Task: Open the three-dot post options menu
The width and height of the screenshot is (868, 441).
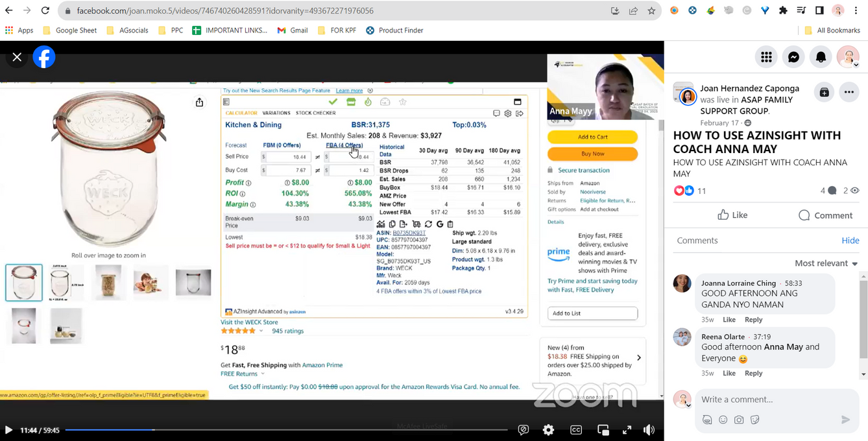Action: pyautogui.click(x=849, y=93)
